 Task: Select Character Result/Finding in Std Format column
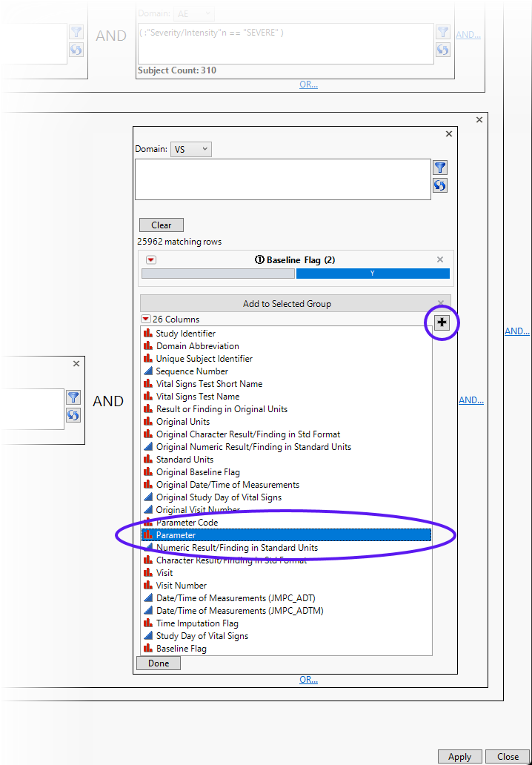pyautogui.click(x=286, y=560)
